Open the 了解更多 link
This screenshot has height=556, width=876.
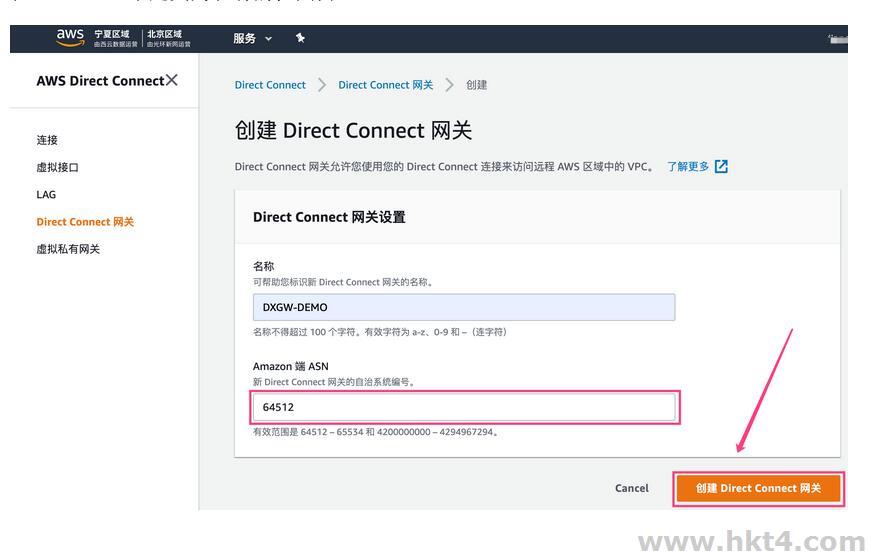tap(688, 167)
